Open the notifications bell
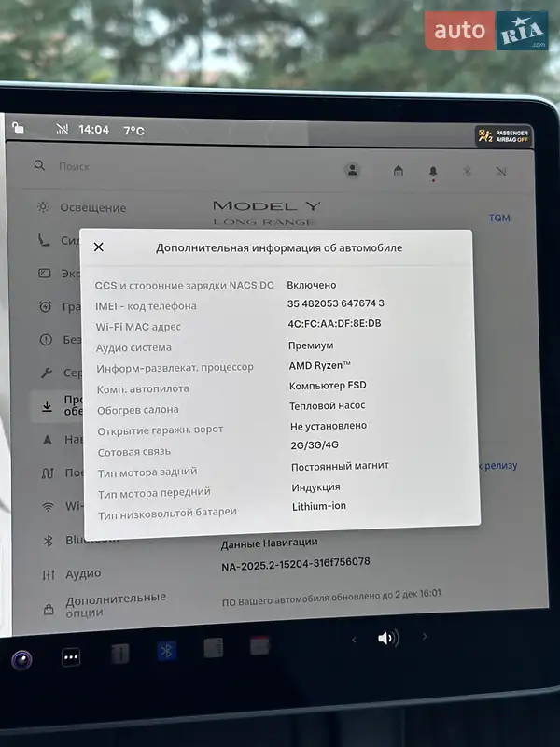The image size is (560, 747). (x=433, y=172)
